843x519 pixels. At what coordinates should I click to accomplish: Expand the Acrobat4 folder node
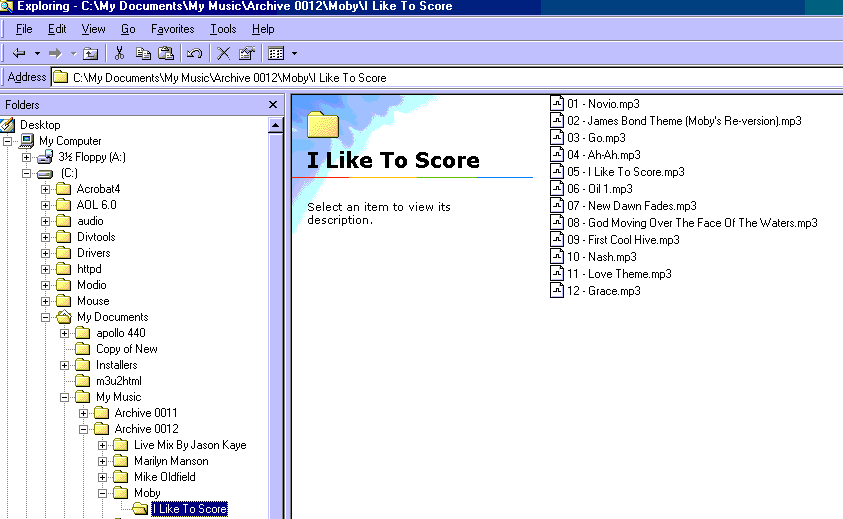coord(46,189)
